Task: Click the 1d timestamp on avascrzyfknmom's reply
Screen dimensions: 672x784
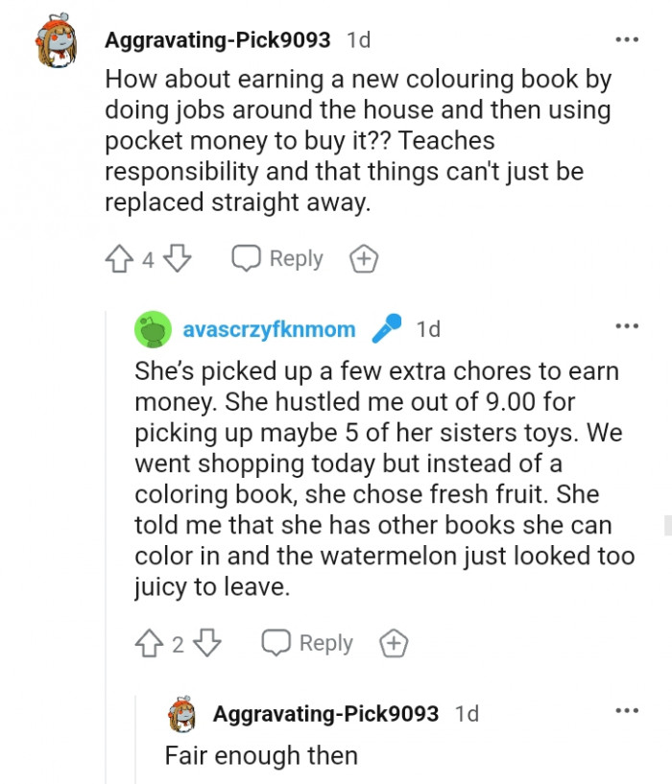Action: 428,329
